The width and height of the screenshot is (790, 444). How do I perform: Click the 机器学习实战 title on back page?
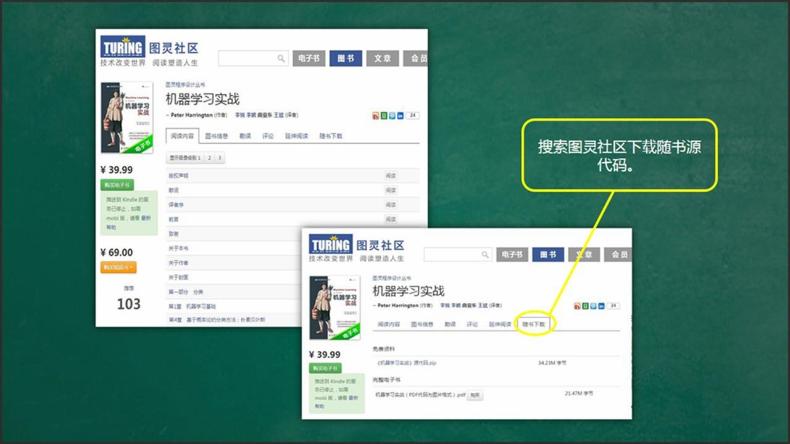tap(203, 99)
